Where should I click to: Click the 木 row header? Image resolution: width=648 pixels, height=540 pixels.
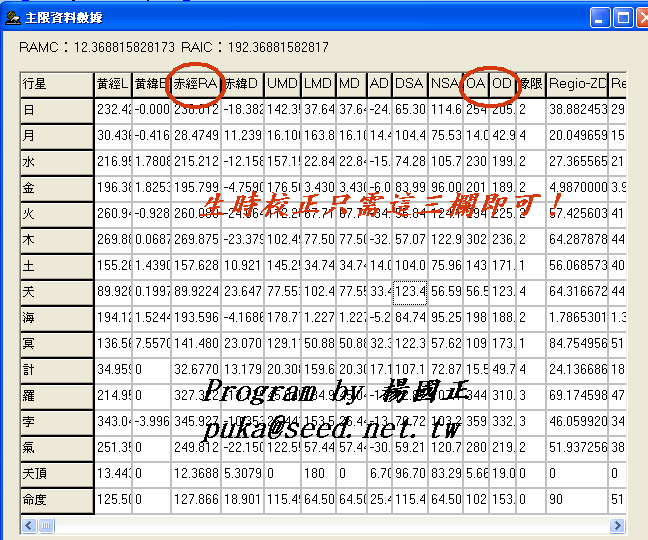[x=57, y=239]
